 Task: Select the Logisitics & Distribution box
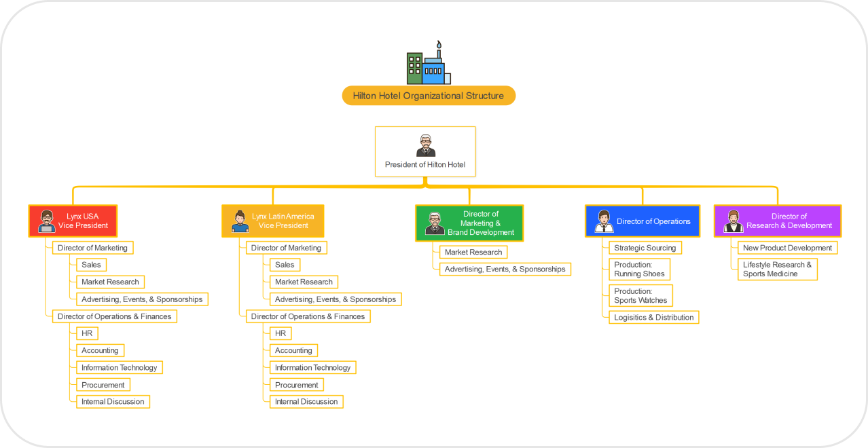point(654,317)
